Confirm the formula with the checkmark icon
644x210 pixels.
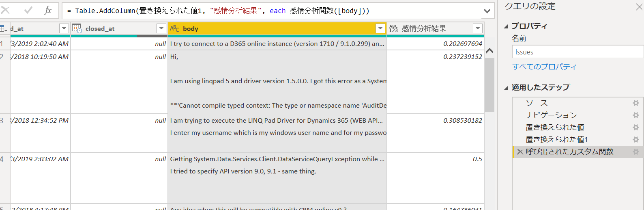[28, 10]
